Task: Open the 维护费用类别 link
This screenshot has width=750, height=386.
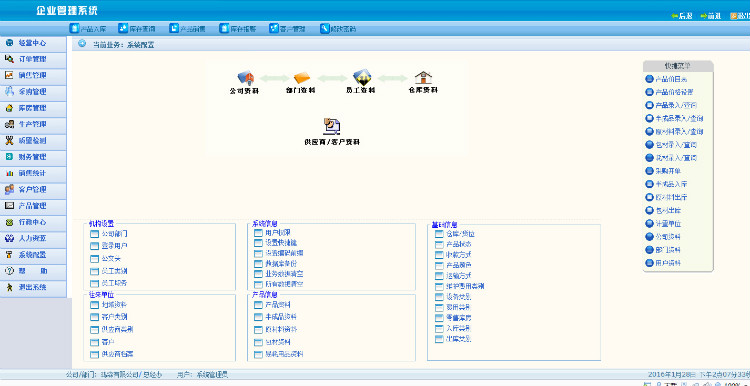Action: tap(464, 286)
